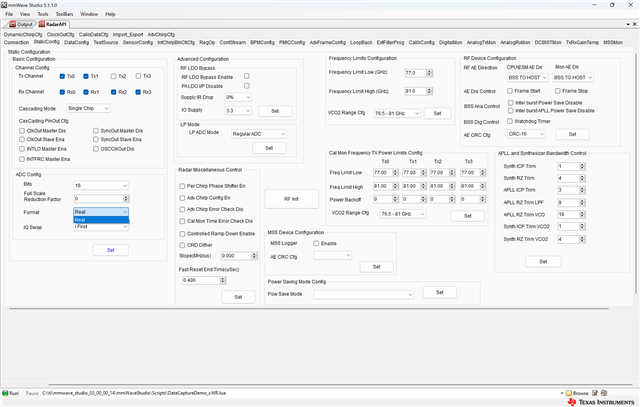Image resolution: width=640 pixels, height=407 pixels.
Task: Click the Output tab icon
Action: tap(12, 24)
